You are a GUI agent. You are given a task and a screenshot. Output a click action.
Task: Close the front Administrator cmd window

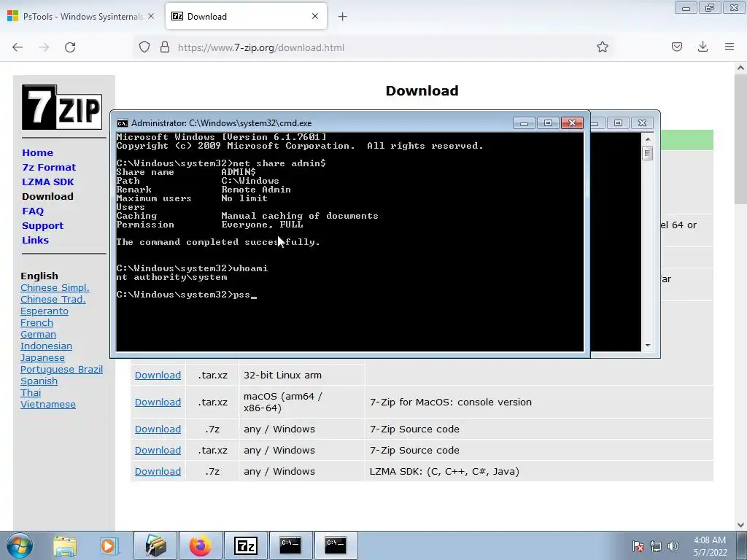[572, 122]
